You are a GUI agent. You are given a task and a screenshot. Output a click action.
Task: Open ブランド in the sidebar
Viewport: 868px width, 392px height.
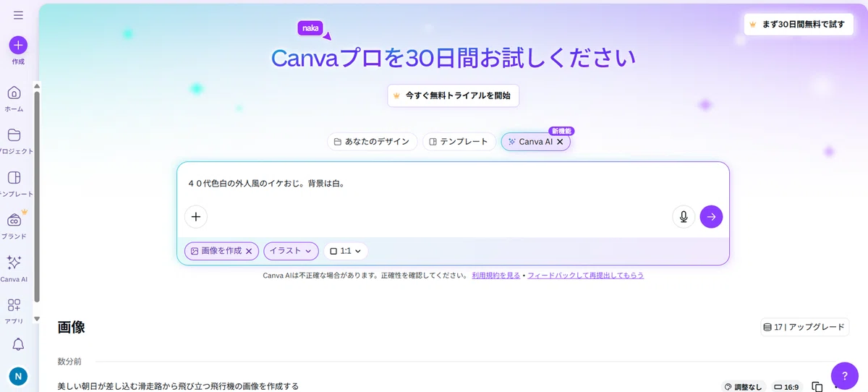[14, 226]
